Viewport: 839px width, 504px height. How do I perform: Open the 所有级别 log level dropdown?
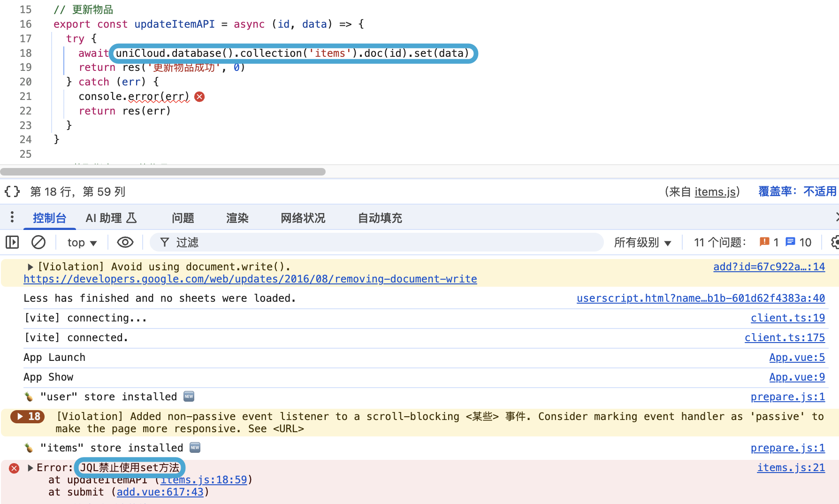642,242
